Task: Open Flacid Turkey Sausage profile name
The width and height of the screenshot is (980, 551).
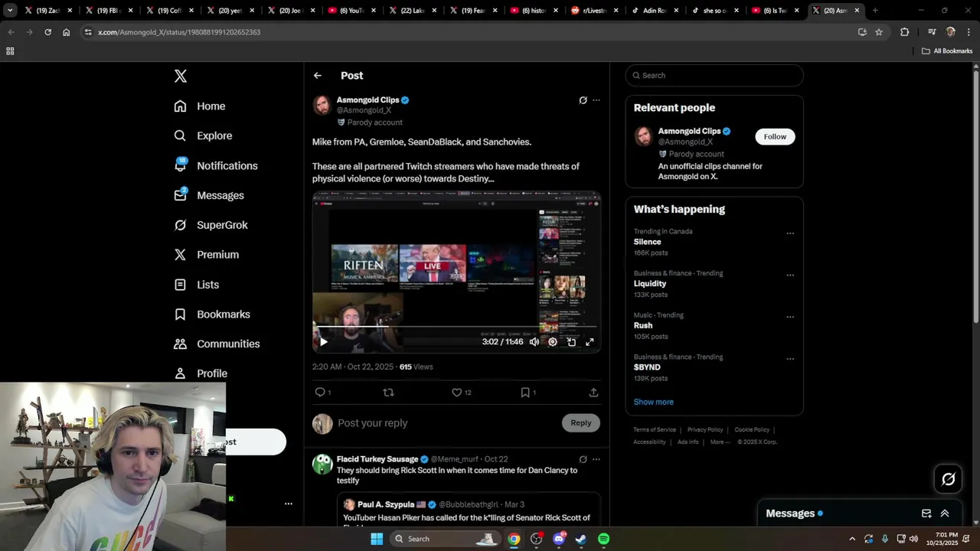Action: [x=377, y=459]
